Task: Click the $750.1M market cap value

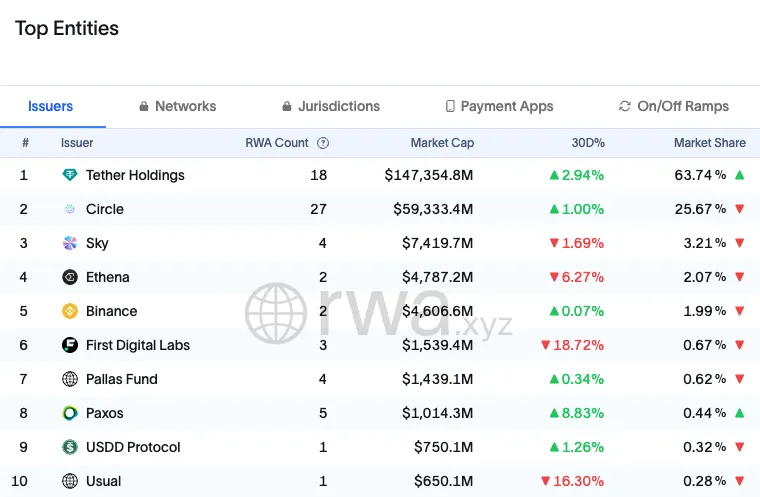Action: click(x=443, y=447)
